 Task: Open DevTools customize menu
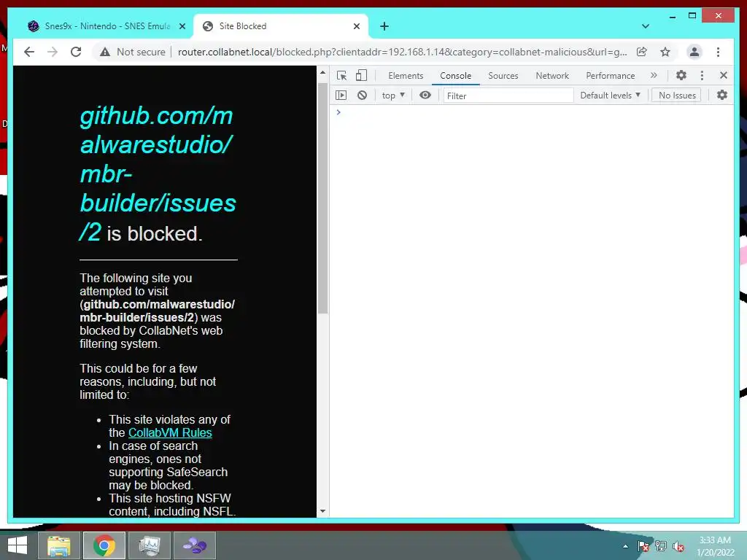coord(702,75)
